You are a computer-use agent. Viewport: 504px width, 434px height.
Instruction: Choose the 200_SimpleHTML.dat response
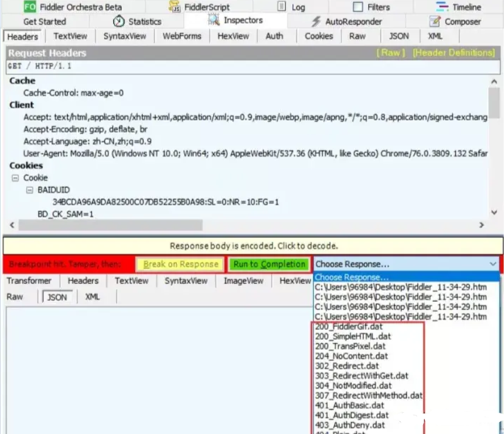coord(353,336)
